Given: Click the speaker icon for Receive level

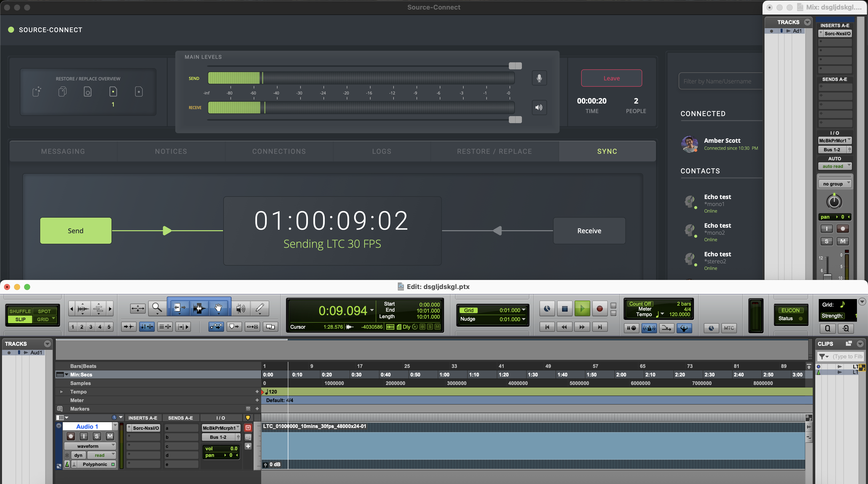Looking at the screenshot, I should tap(539, 108).
